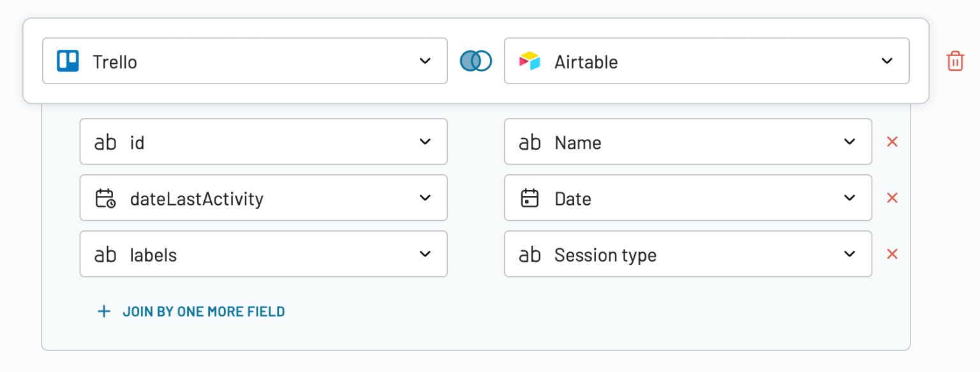980x372 pixels.
Task: Open the labels field dropdown
Action: tap(426, 254)
